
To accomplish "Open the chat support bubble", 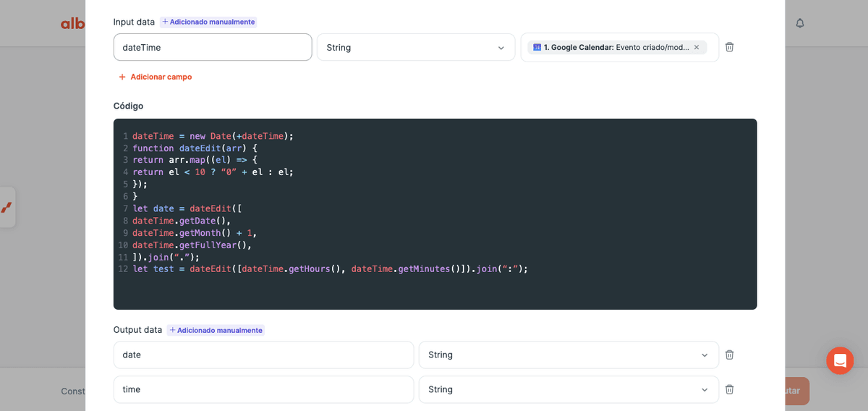I will coord(840,360).
